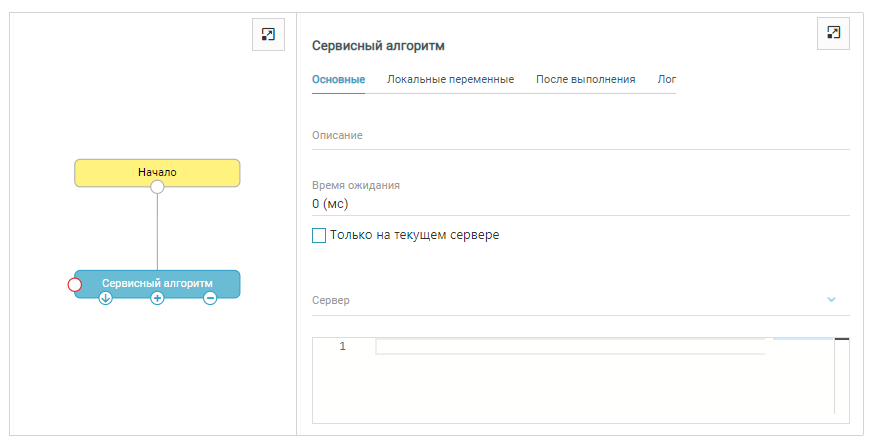Select the yellow Начало node
The image size is (883, 446).
coord(157,172)
